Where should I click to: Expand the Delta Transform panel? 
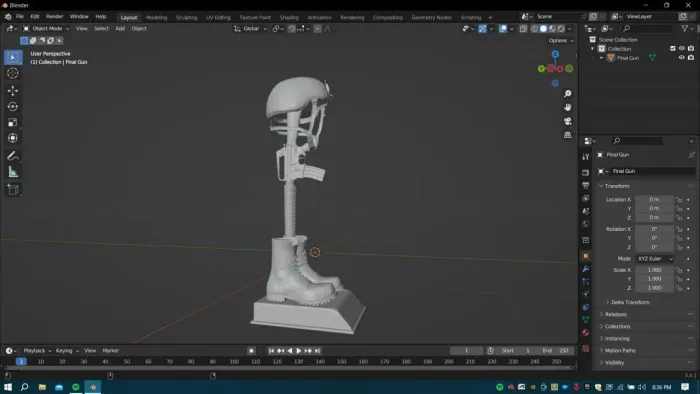coord(630,302)
